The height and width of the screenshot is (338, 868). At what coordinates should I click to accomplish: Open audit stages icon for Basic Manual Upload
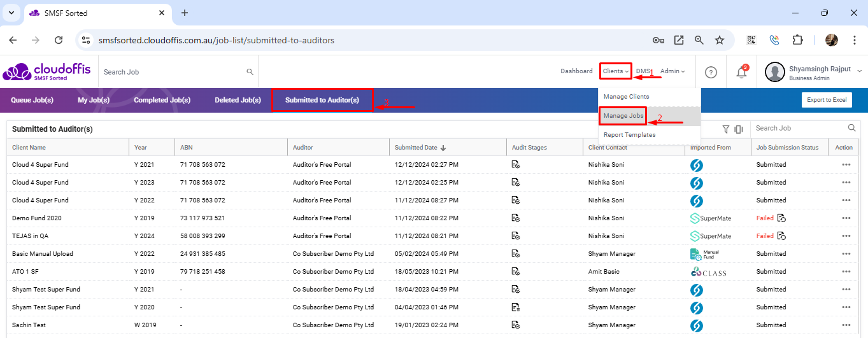pos(516,253)
